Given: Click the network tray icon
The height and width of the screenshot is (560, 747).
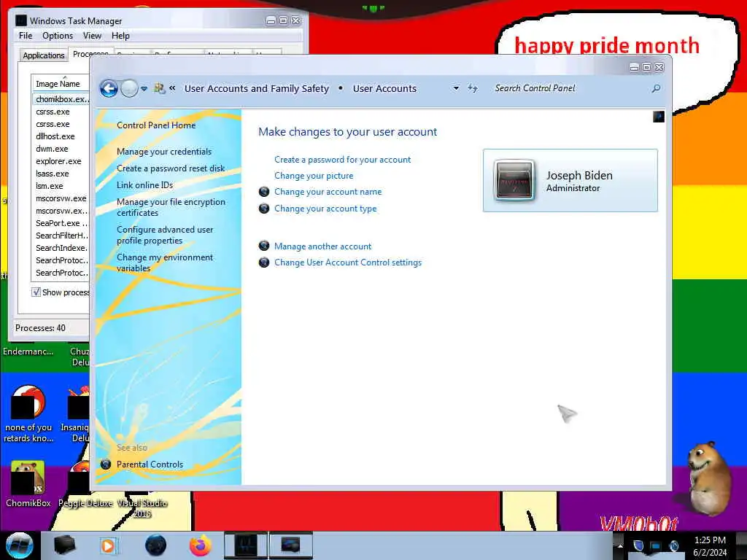Looking at the screenshot, I should click(656, 545).
